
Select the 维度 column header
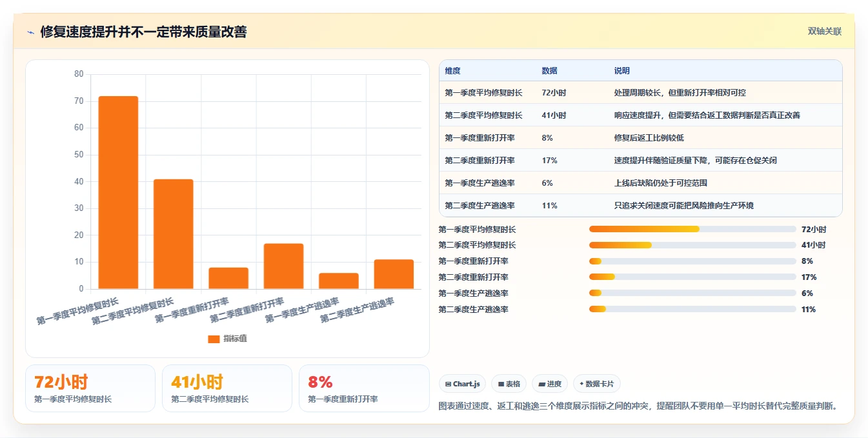(453, 71)
